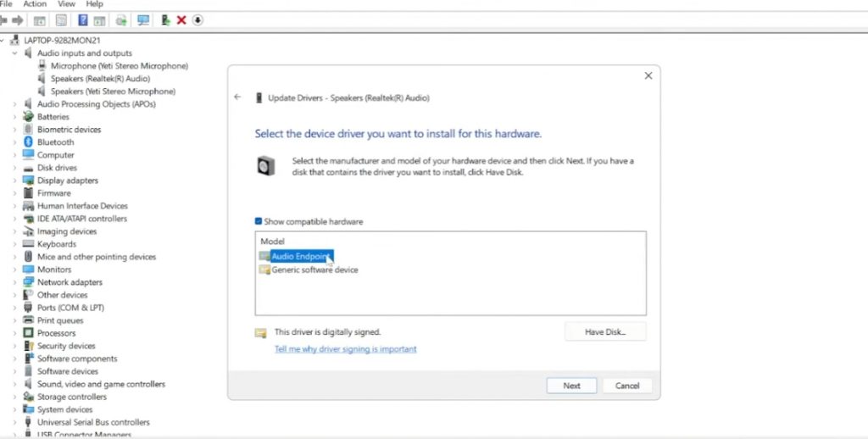Select Universal Serial Bus controllers category
868x439 pixels.
pyautogui.click(x=93, y=422)
